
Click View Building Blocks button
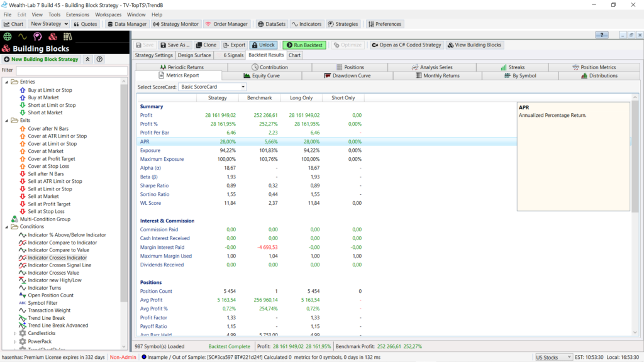point(474,45)
